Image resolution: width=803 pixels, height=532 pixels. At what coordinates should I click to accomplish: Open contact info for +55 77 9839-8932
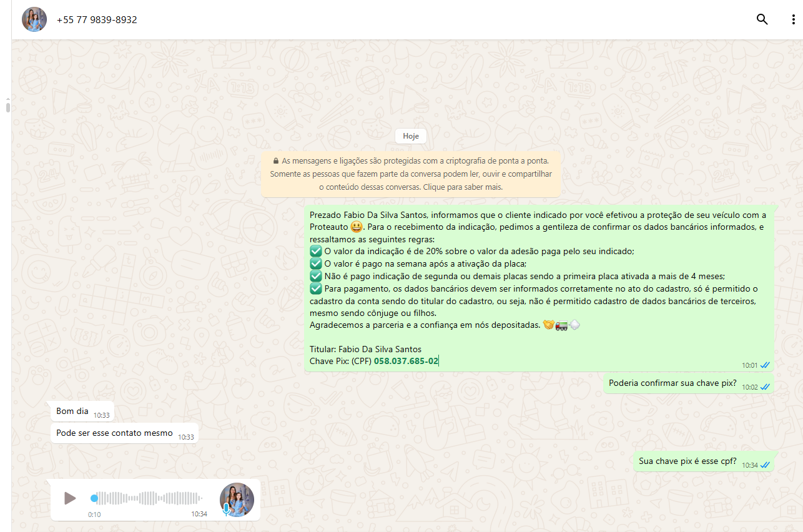[97, 20]
